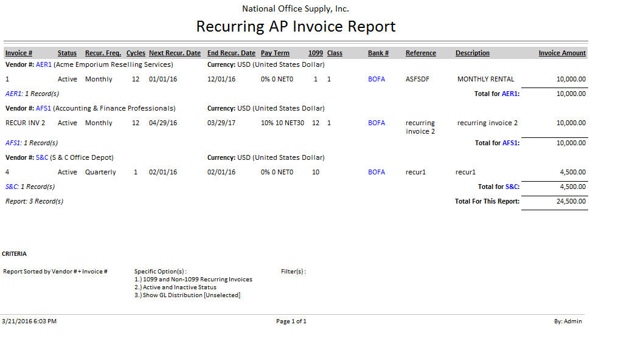Click blue 1099 value 10 in recur1 row
618x364 pixels.
pos(316,172)
